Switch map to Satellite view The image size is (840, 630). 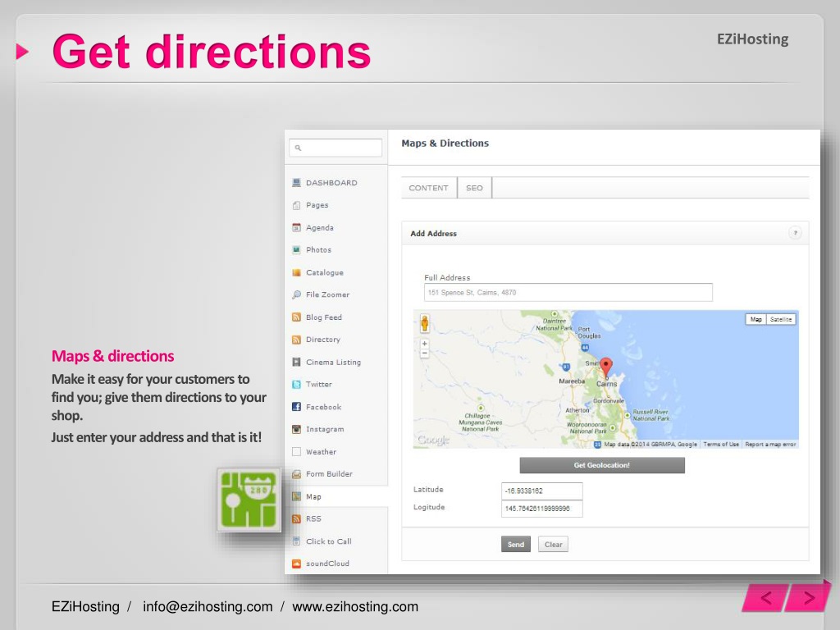781,319
